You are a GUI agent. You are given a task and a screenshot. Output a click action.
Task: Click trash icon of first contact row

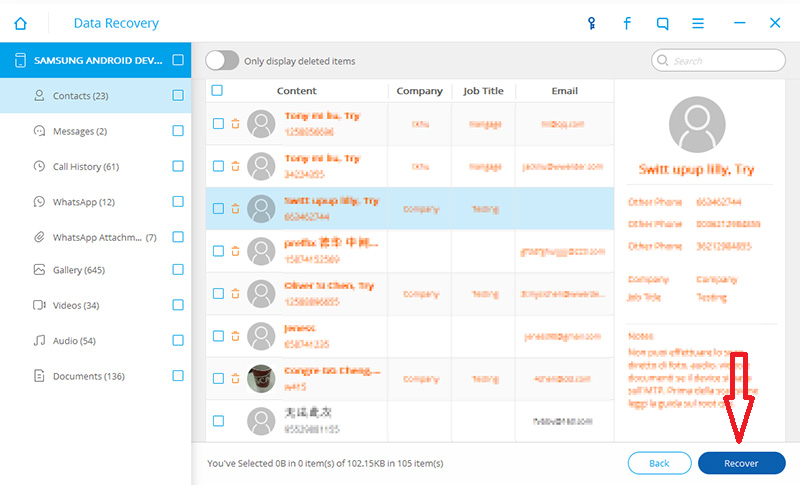(235, 123)
